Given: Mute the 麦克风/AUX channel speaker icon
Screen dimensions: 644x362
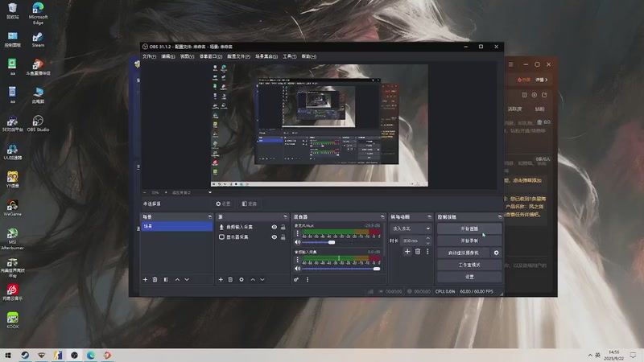Looking at the screenshot, I should [x=297, y=243].
